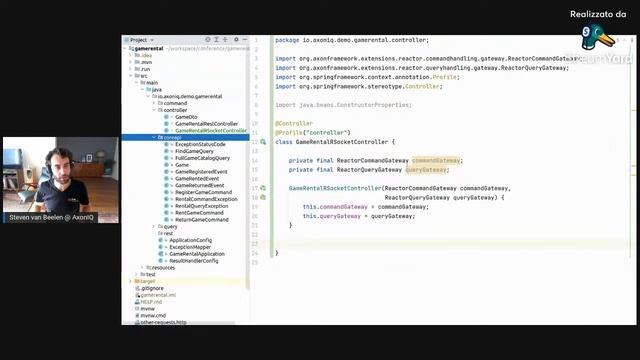The height and width of the screenshot is (360, 640).
Task: Click the java source folder icon
Action: 149,89
